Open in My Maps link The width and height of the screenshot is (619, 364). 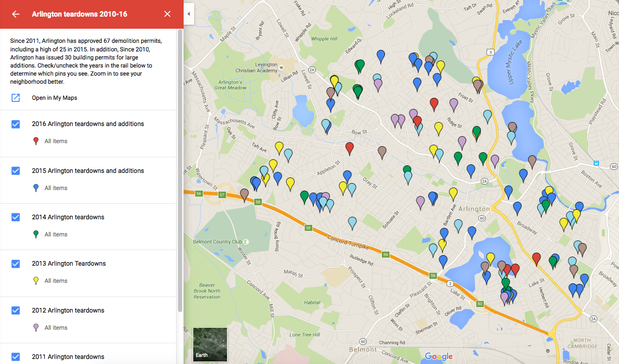click(x=54, y=98)
